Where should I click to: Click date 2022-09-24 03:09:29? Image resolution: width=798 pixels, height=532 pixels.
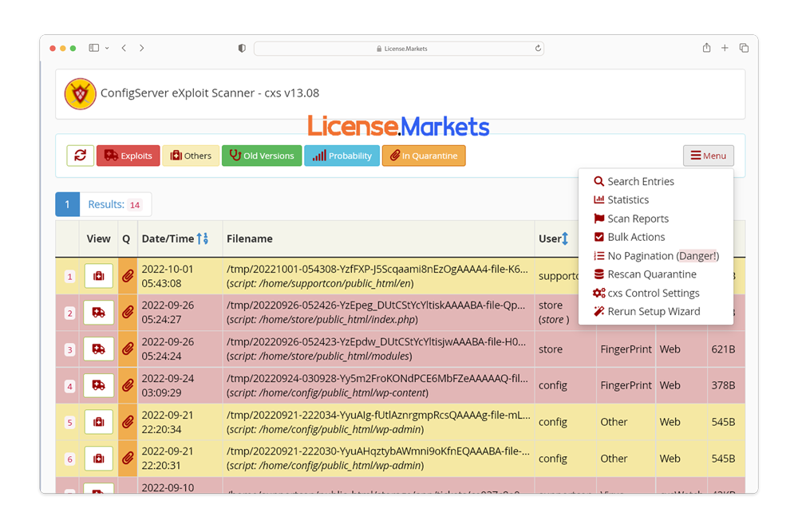tap(168, 385)
